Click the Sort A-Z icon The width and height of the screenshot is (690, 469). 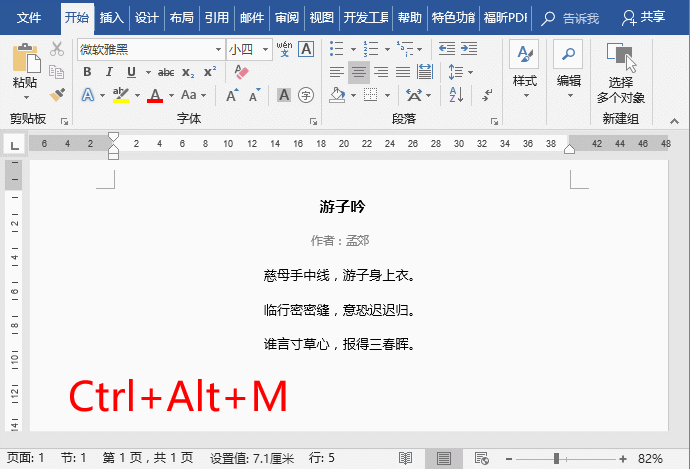(x=456, y=95)
